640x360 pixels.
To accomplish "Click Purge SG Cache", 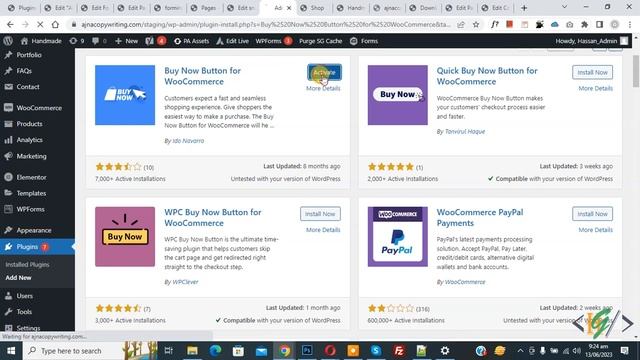I will tap(320, 41).
